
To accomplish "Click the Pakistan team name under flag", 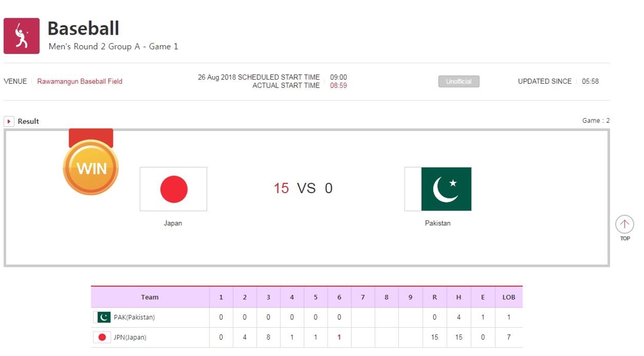I will click(438, 223).
